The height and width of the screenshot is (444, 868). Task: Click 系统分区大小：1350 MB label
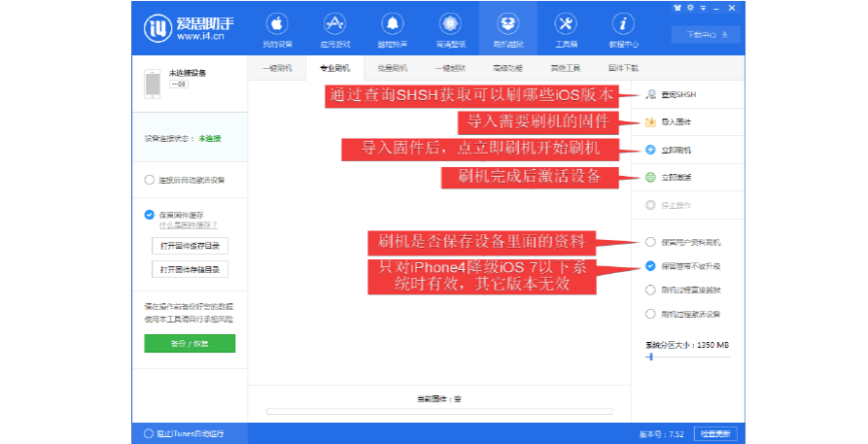click(687, 345)
